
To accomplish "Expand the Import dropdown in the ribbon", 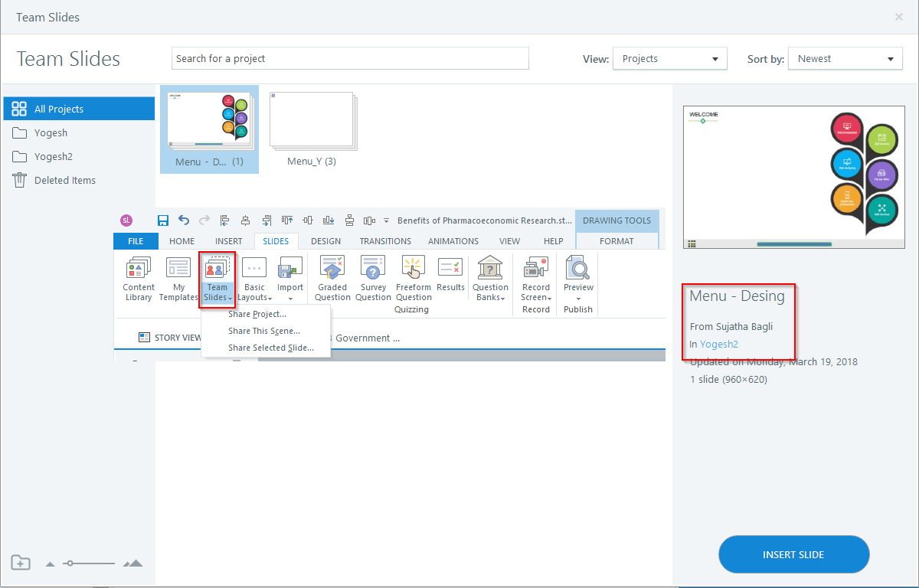I will (290, 279).
